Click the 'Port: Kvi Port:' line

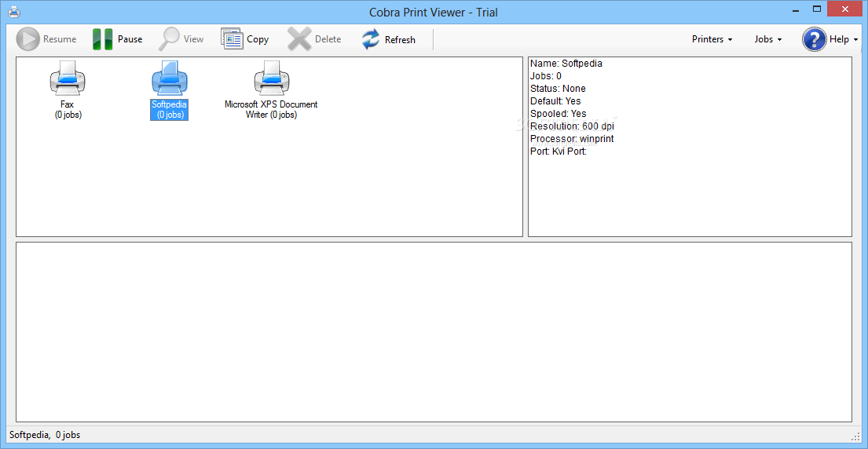pyautogui.click(x=558, y=151)
